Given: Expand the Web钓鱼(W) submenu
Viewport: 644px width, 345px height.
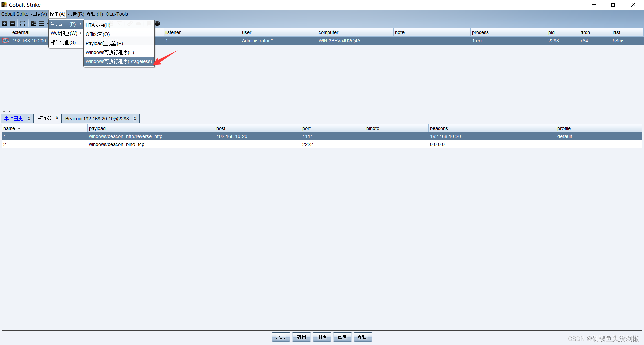Looking at the screenshot, I should click(x=66, y=33).
